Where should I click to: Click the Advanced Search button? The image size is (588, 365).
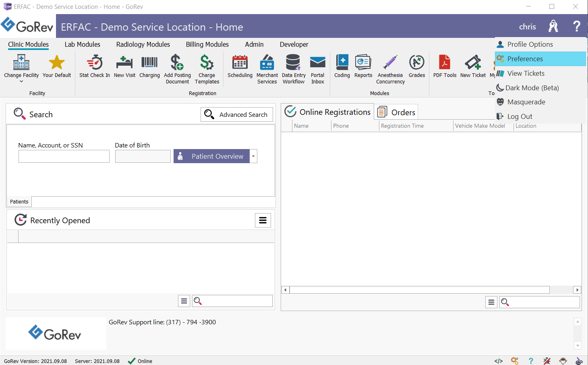[237, 114]
